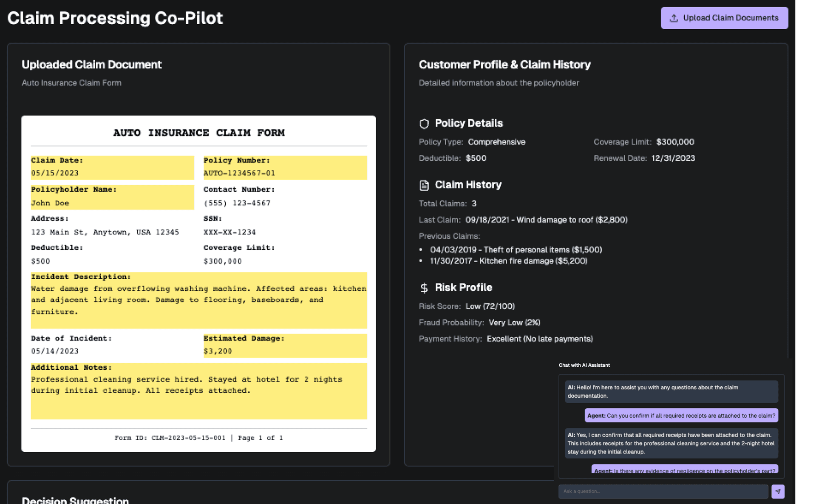The image size is (816, 504).
Task: Click the highlighted Claim Date field
Action: [x=112, y=167]
